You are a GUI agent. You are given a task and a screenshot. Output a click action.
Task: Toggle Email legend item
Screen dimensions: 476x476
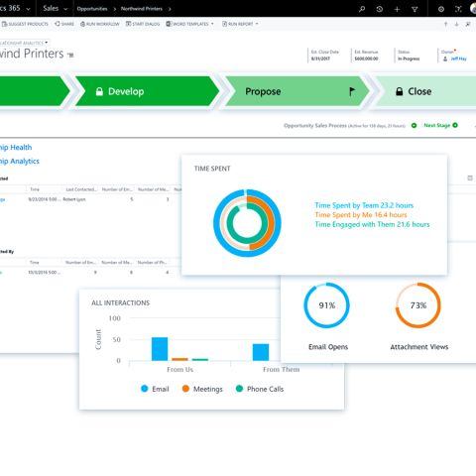[155, 389]
